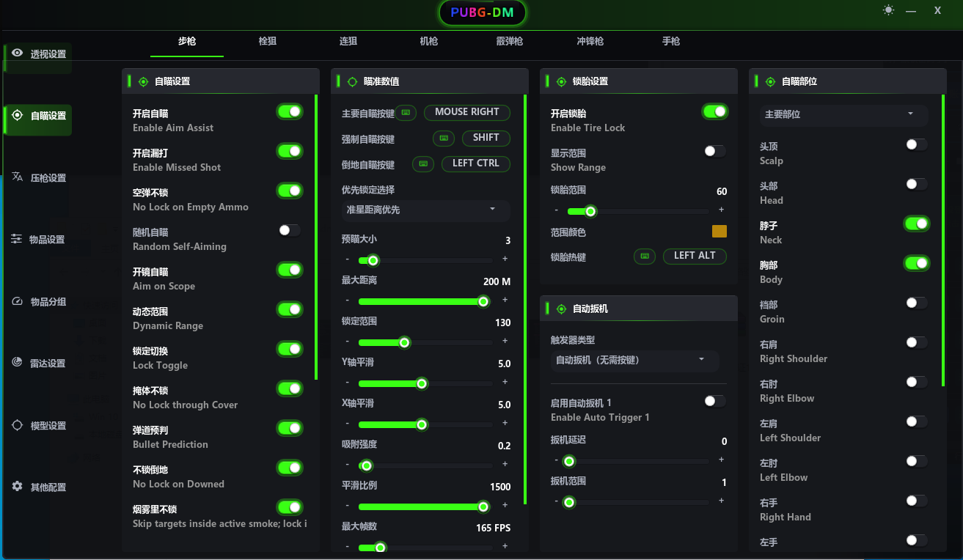Turn on the 随机自瞄 switch
This screenshot has width=963, height=560.
coord(290,230)
